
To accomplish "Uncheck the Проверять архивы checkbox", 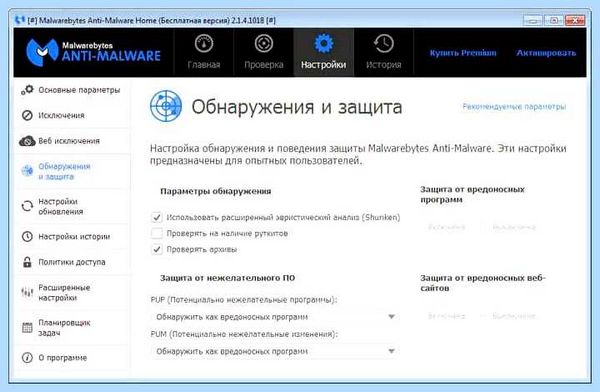I will 157,249.
